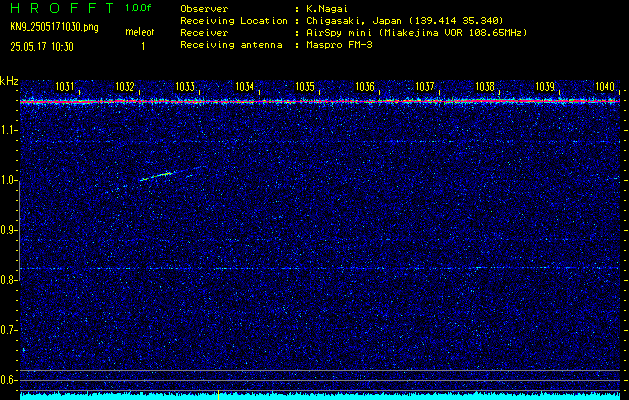Click time marker 1033
Viewport: 629px width, 400px height.
[185, 86]
